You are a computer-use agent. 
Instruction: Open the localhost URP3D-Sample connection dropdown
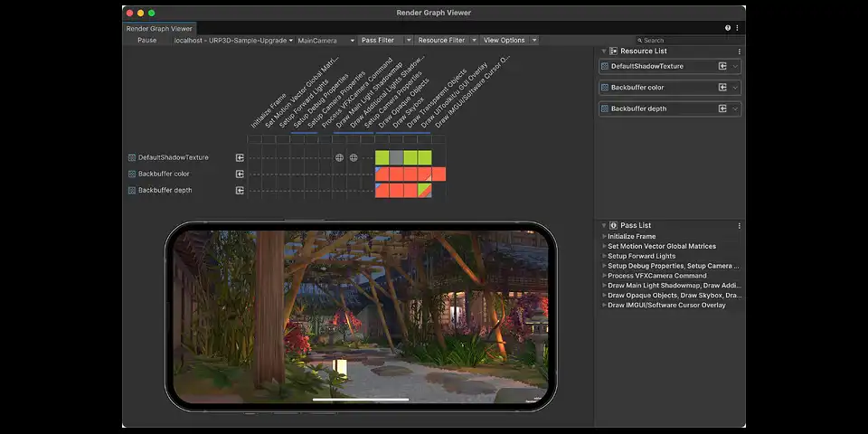click(233, 41)
